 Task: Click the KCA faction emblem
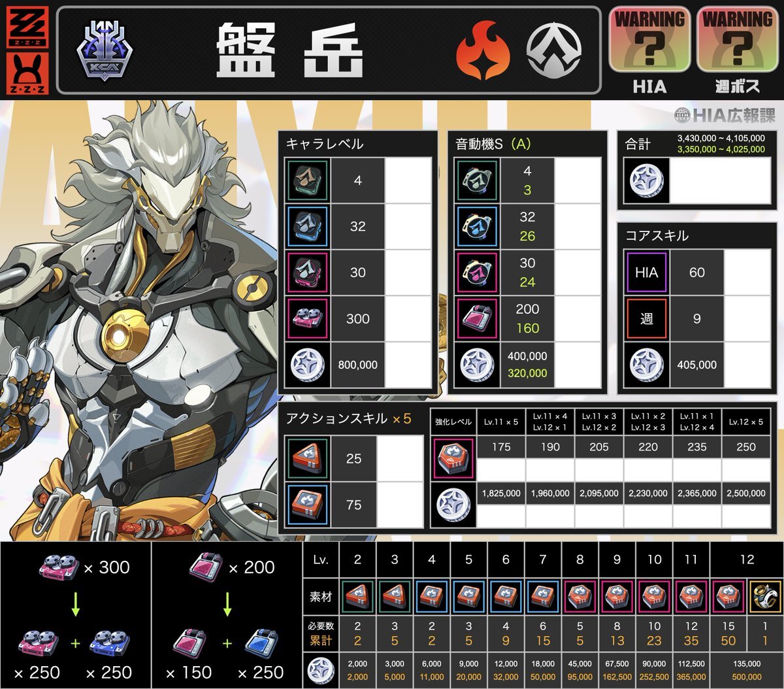105,51
